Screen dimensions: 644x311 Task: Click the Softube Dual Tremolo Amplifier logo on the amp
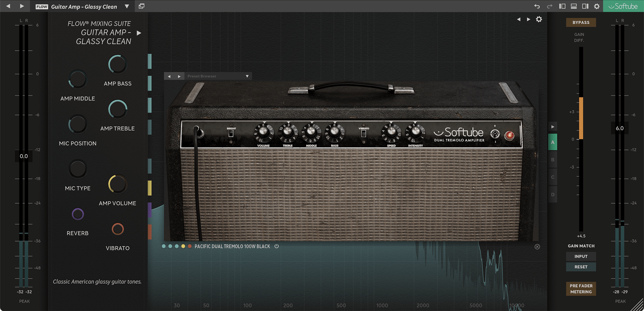[459, 135]
